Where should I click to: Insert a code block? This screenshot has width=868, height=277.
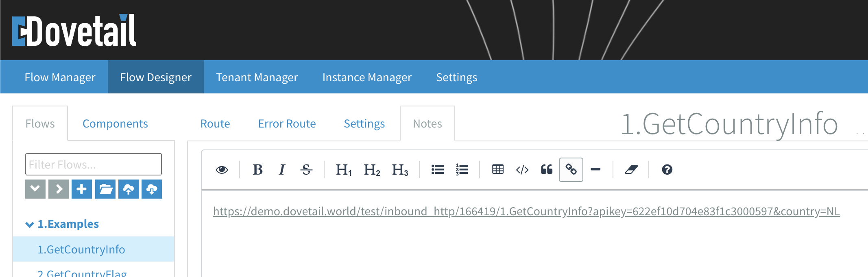tap(522, 170)
